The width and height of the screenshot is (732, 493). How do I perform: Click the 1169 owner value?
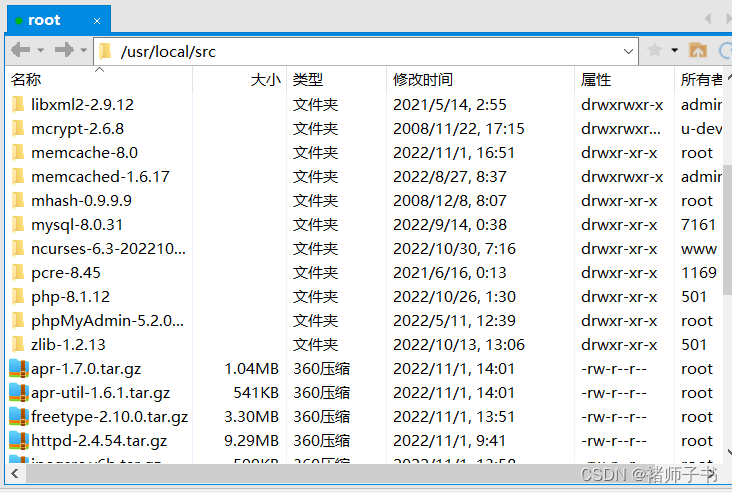coord(699,273)
